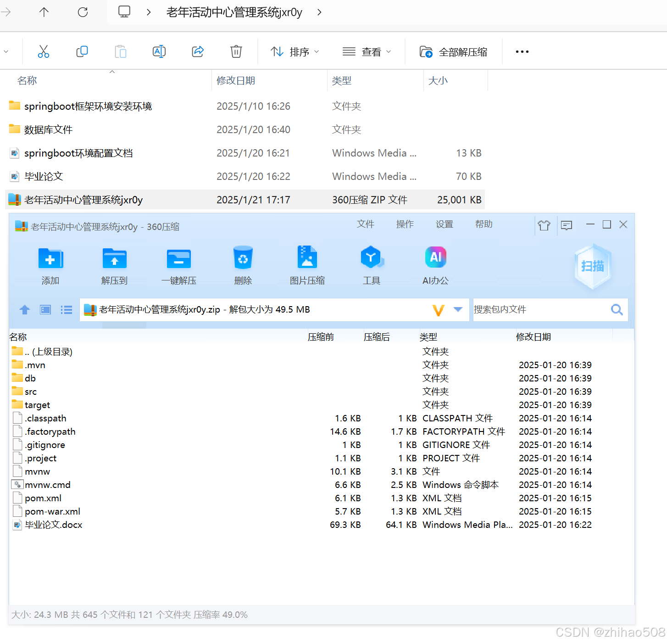Open the 查看 view dropdown

367,52
